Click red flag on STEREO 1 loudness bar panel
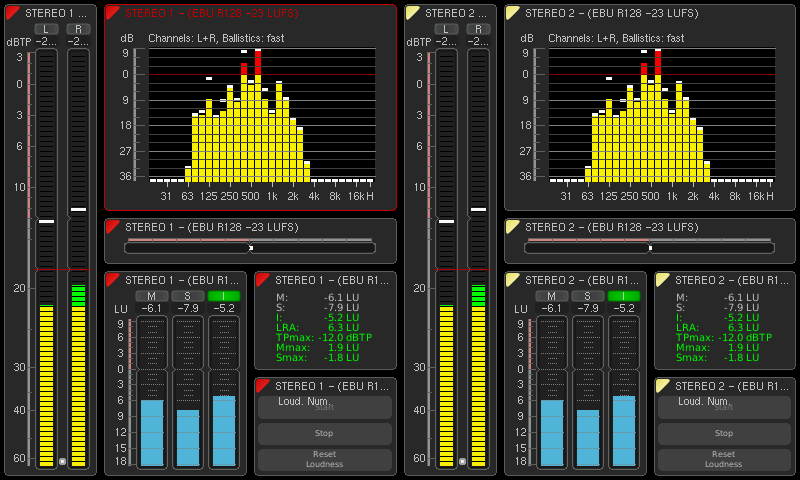The height and width of the screenshot is (480, 800). click(112, 226)
